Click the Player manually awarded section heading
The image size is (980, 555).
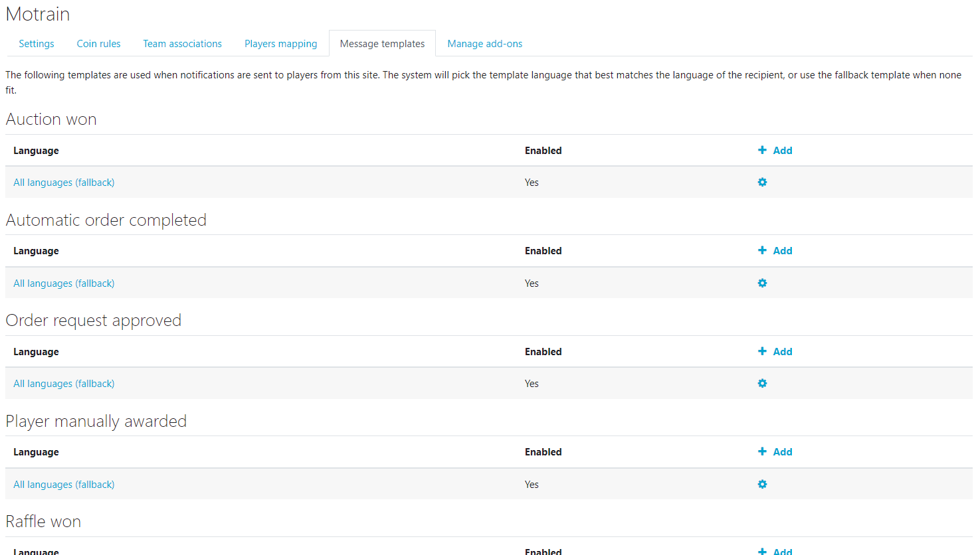coord(96,422)
